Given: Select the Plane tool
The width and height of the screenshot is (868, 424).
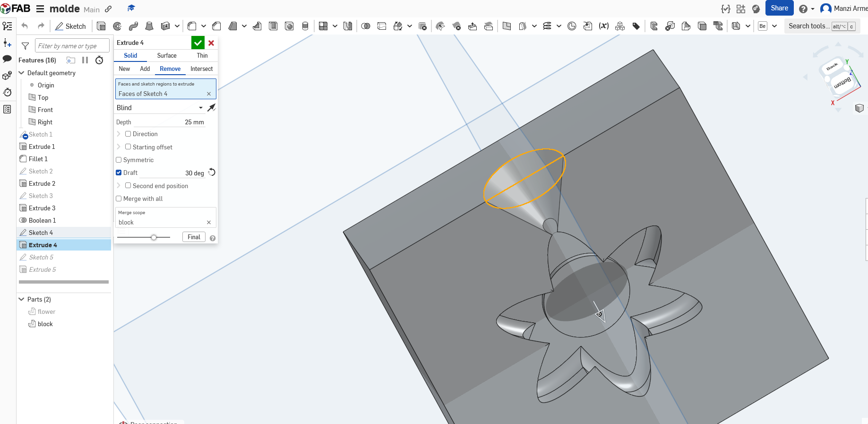Looking at the screenshot, I should [x=507, y=26].
